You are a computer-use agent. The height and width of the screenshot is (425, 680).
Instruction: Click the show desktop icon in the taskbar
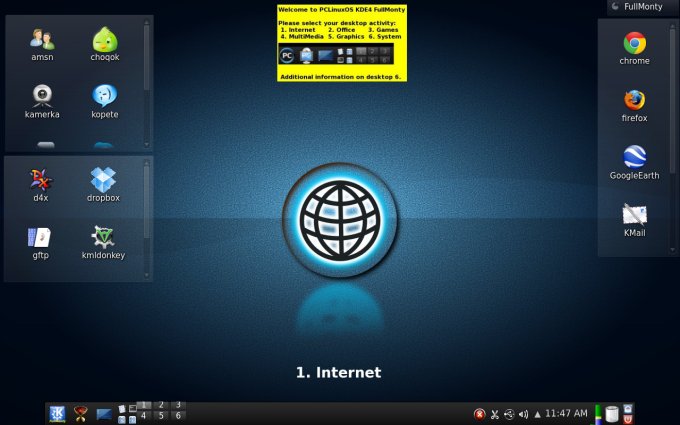click(x=104, y=414)
